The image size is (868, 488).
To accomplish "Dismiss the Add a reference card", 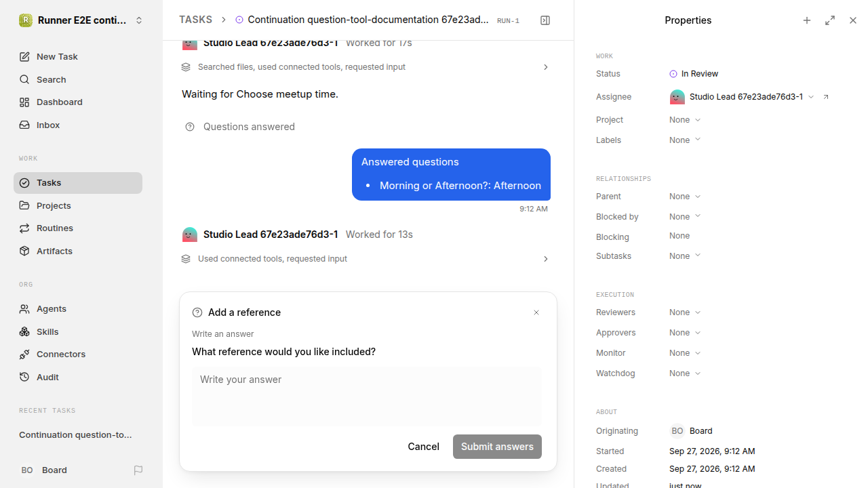I will pos(536,312).
